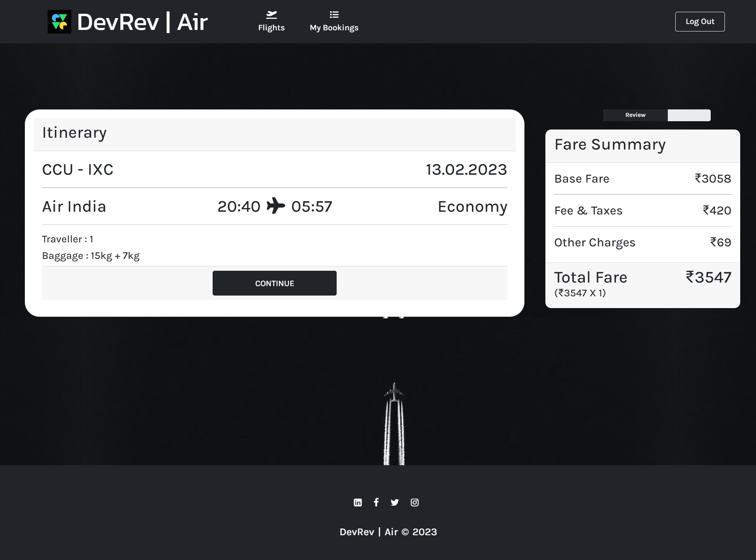Click the Itinerary section header
The height and width of the screenshot is (560, 756).
coord(74,133)
